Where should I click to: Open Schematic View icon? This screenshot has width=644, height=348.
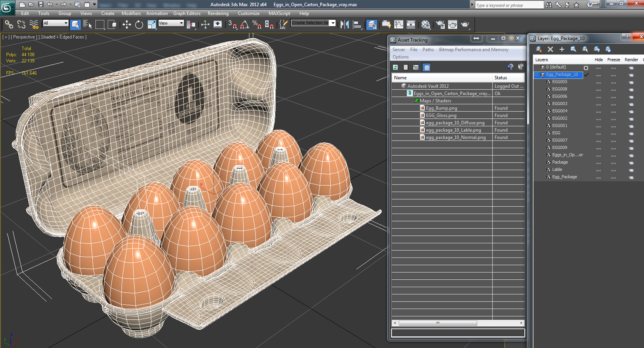coord(411,25)
